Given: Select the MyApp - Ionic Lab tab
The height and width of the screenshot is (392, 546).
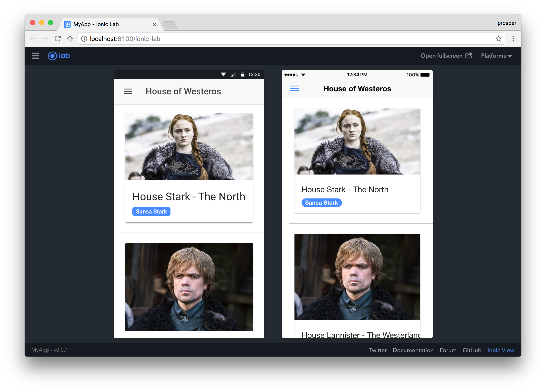Looking at the screenshot, I should (106, 24).
